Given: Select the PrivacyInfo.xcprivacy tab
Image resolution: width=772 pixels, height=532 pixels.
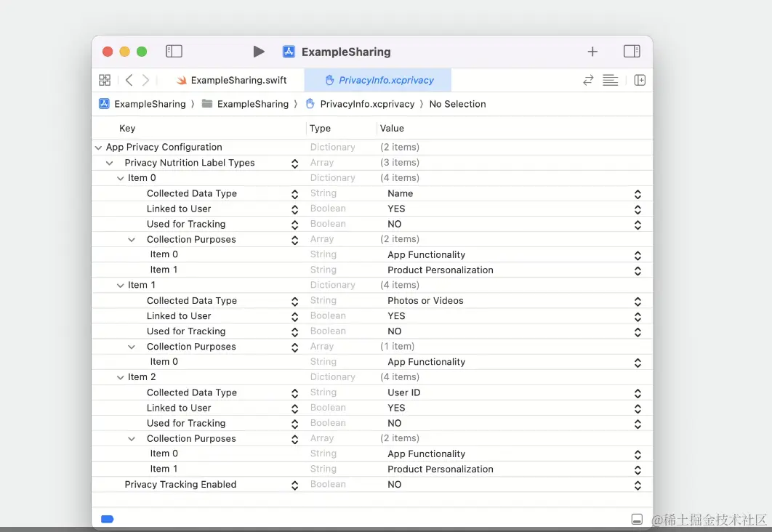Looking at the screenshot, I should [x=377, y=80].
